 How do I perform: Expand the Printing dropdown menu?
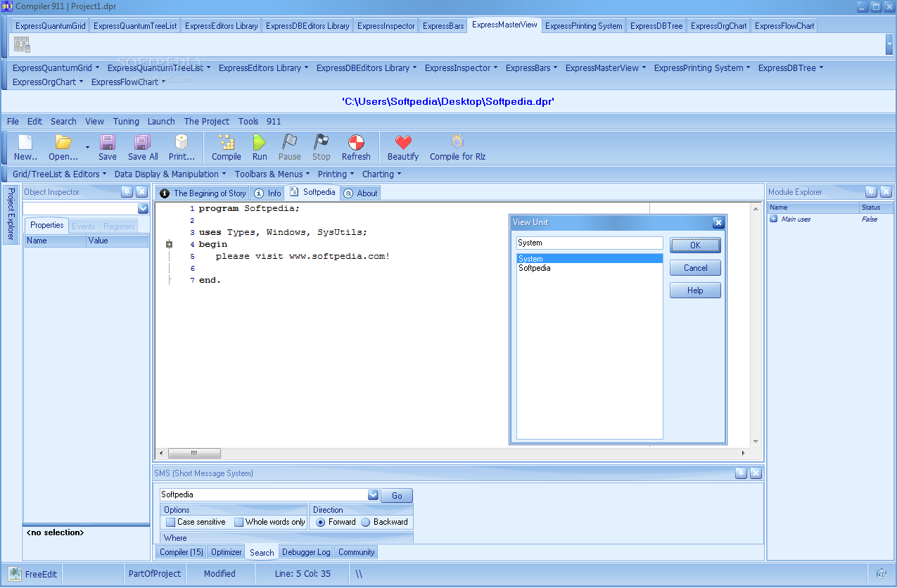coord(336,174)
